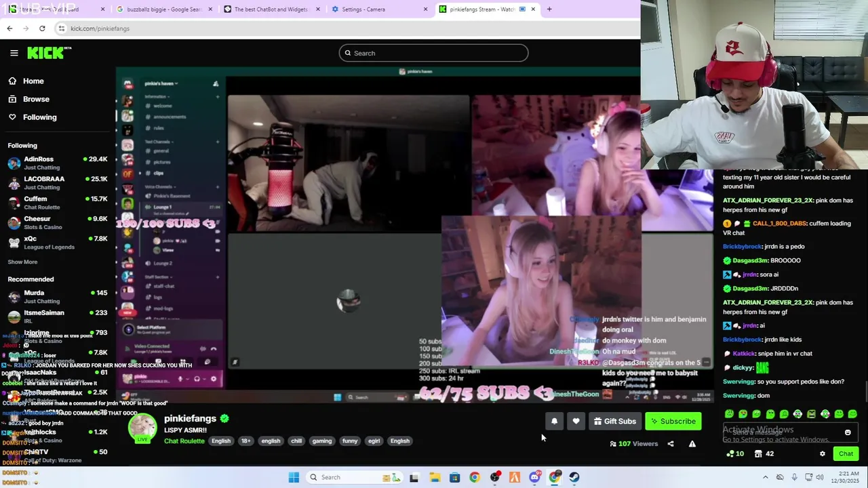Open Microsoft Store from taskbar

tap(454, 477)
